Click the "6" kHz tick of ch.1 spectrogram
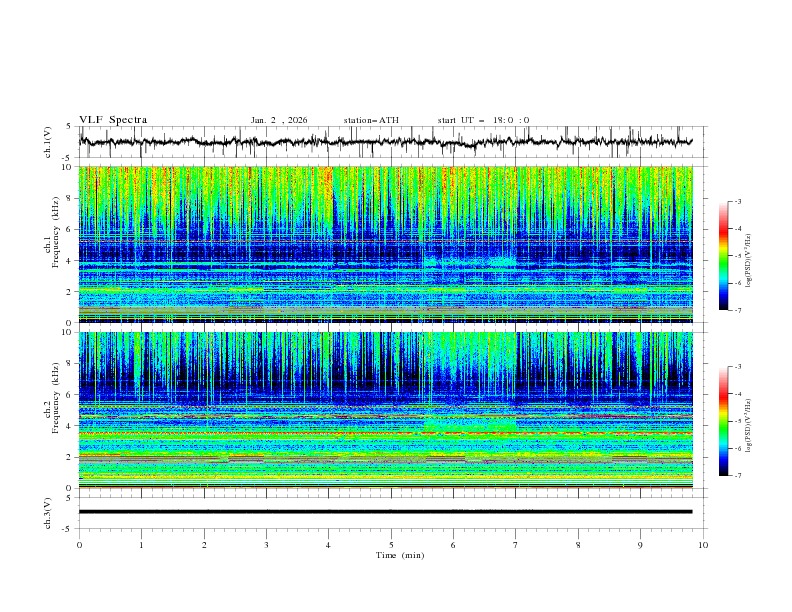Image resolution: width=792 pixels, height=612 pixels. [70, 230]
